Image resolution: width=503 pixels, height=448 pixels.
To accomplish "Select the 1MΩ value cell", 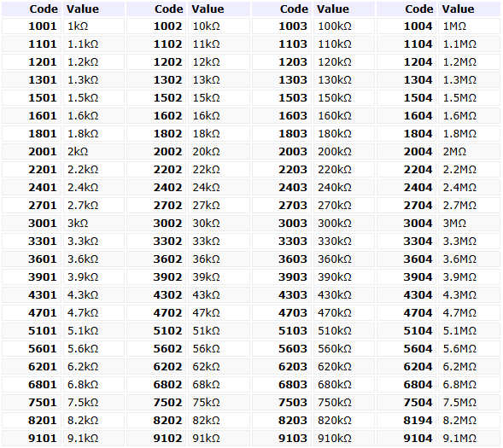I will (470, 26).
